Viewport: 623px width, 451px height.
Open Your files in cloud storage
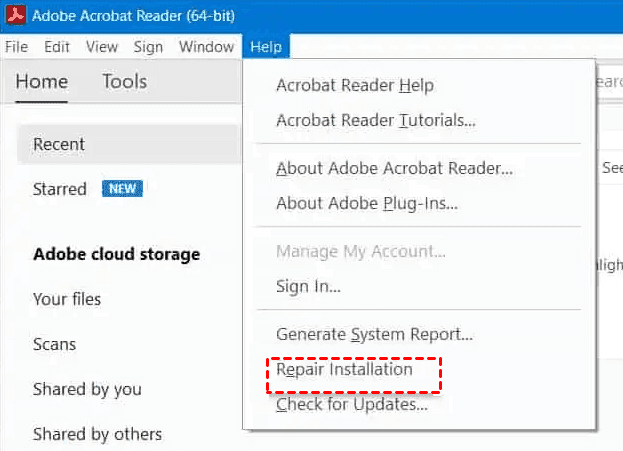(x=67, y=299)
